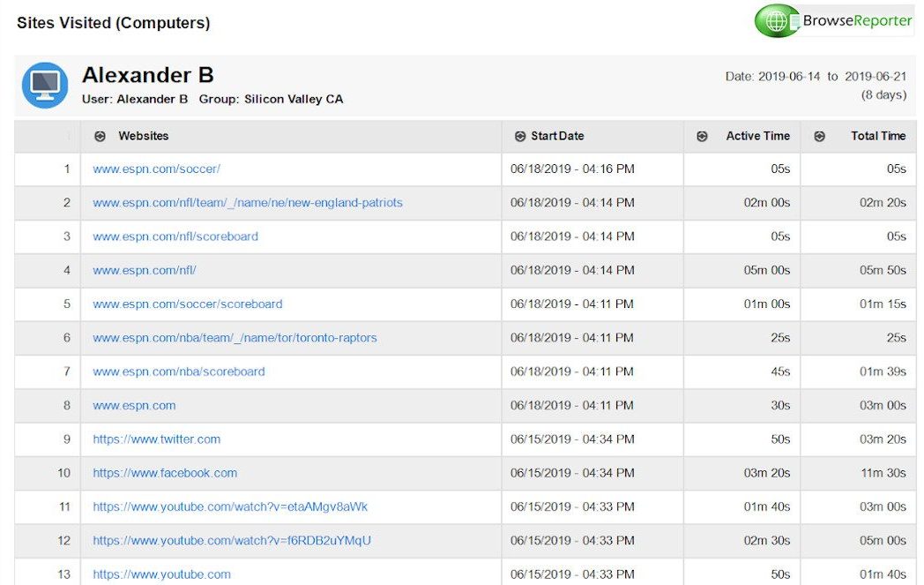The image size is (924, 585).
Task: Open the https://www.facebook.com link
Action: coord(164,472)
